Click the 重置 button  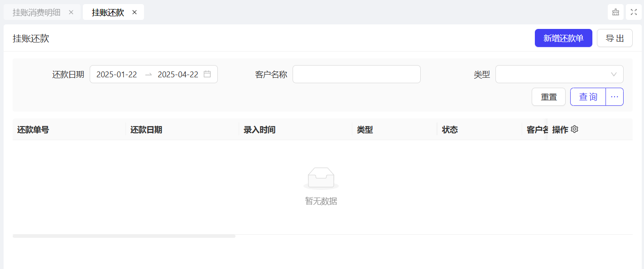click(548, 97)
